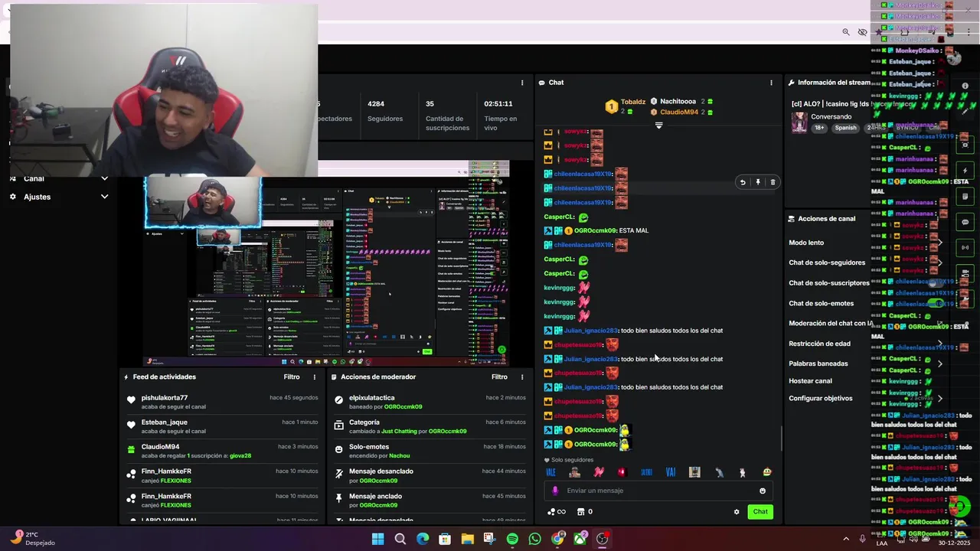Open Spotify from the taskbar
The image size is (980, 551).
click(x=512, y=539)
